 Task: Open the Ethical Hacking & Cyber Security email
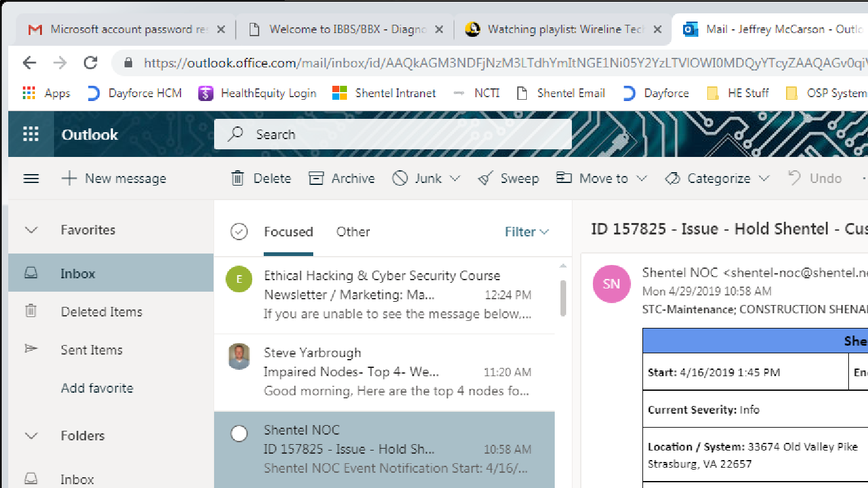click(x=384, y=295)
